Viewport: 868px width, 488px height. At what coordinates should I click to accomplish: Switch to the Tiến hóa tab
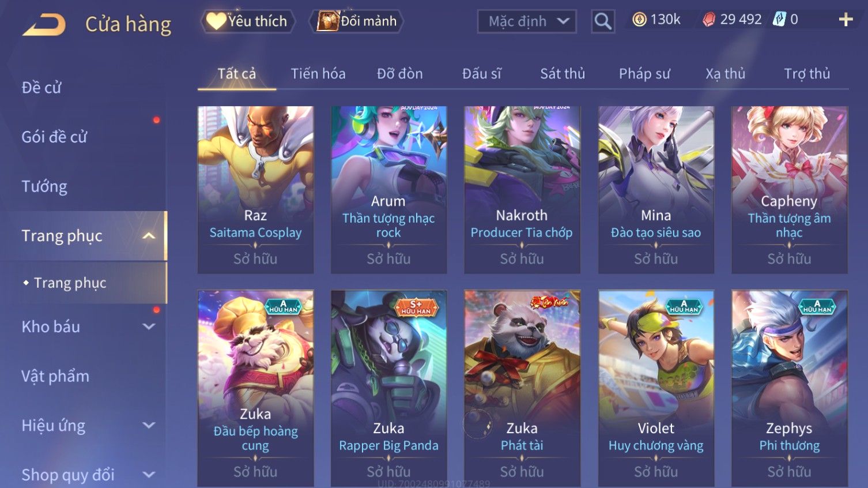pos(318,74)
